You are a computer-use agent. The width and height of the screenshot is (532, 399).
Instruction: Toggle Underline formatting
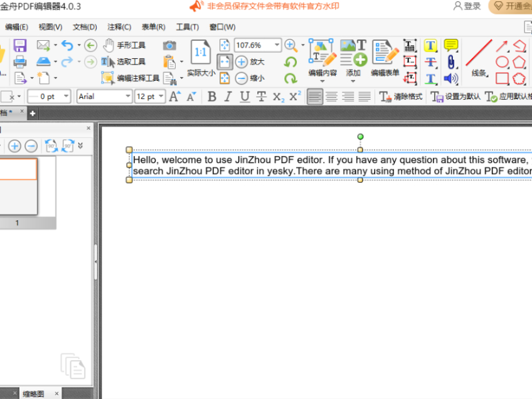[x=245, y=97]
